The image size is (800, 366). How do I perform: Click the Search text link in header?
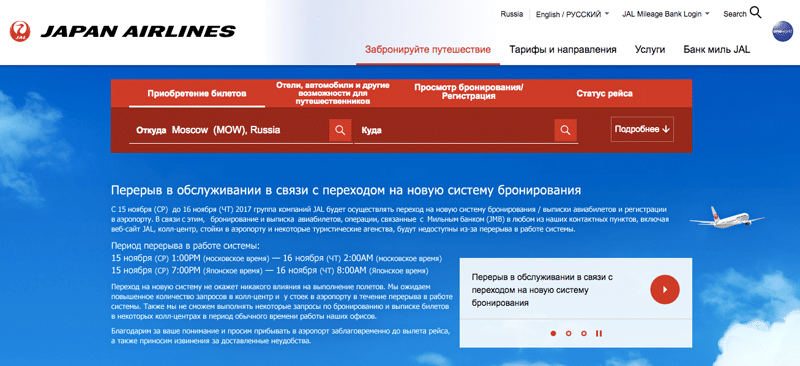pos(735,14)
